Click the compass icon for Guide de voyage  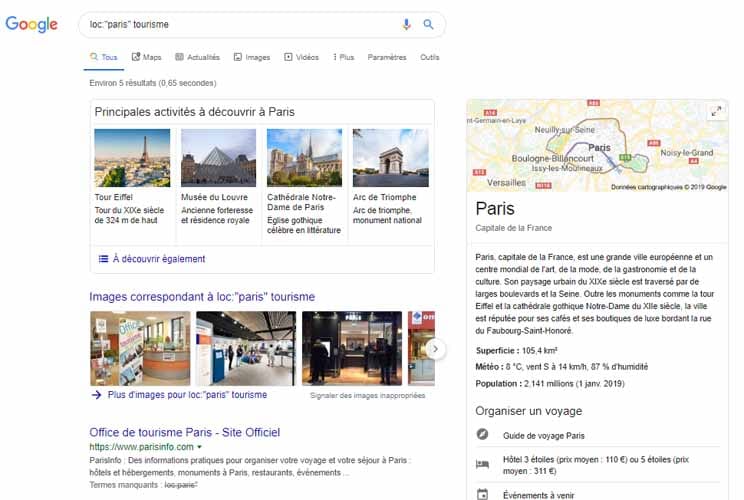(x=482, y=434)
